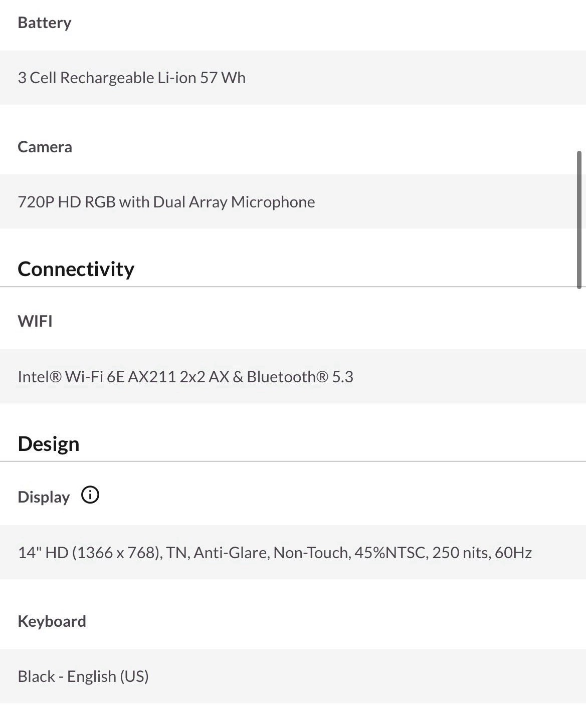Viewport: 586px width, 728px height.
Task: Select the Camera spec label
Action: pos(45,147)
